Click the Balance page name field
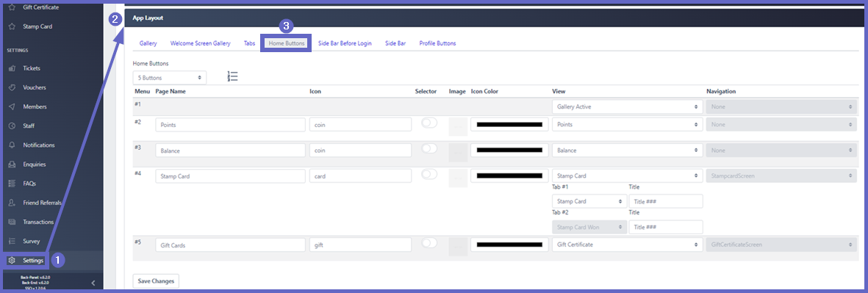This screenshot has width=868, height=293. pyautogui.click(x=230, y=151)
